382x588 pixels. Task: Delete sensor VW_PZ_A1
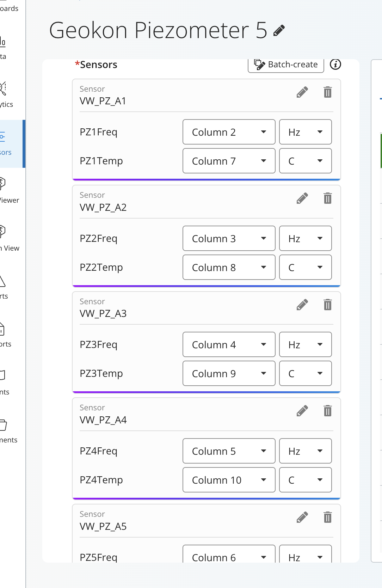[328, 92]
